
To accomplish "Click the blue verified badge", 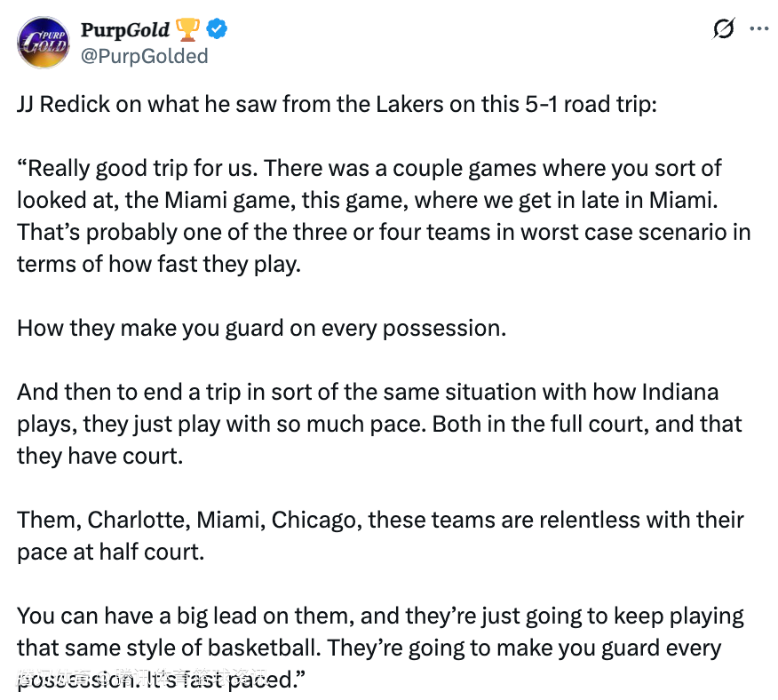I will pos(218,29).
